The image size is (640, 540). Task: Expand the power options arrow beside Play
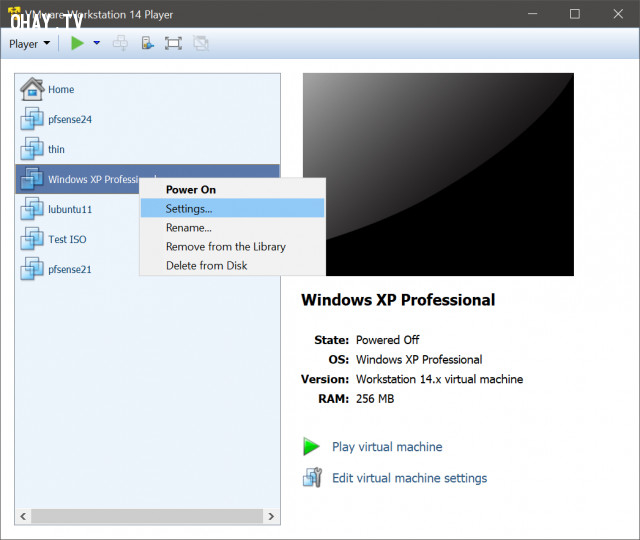coord(97,43)
